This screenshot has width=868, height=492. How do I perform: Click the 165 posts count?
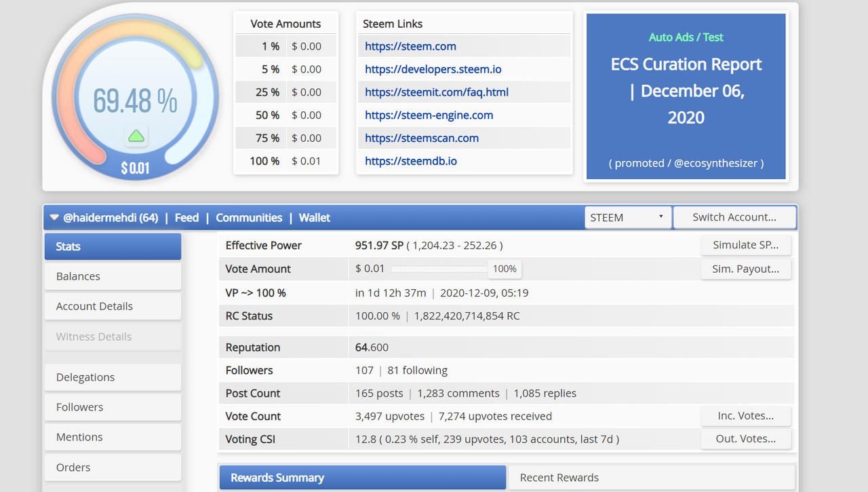coord(378,393)
